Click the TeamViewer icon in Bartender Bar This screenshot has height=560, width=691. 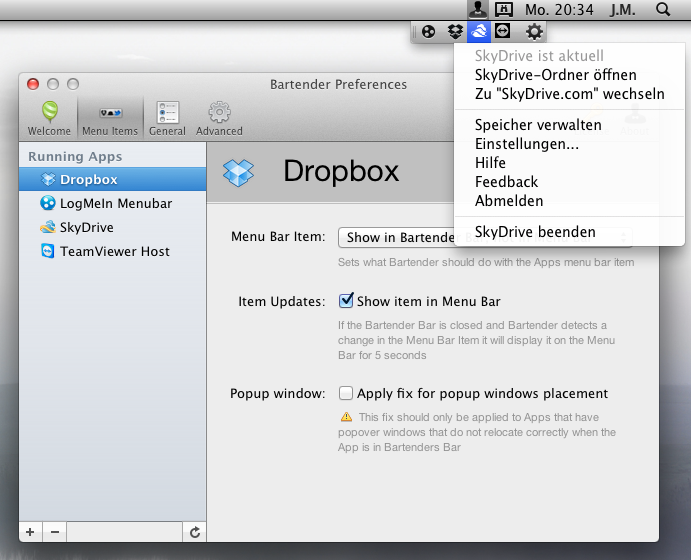503,31
